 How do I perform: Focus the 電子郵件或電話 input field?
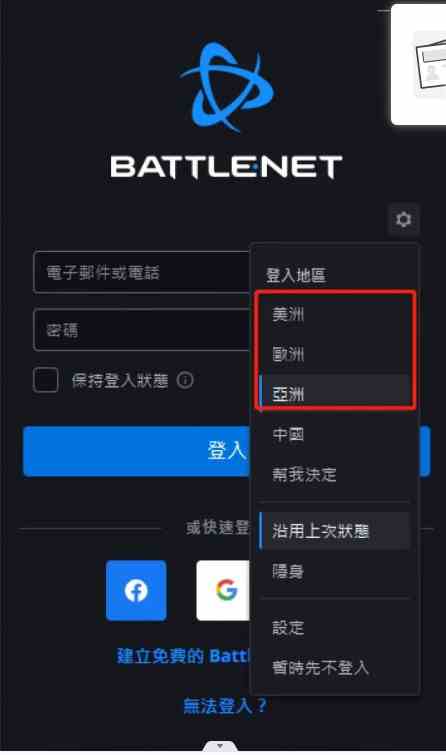(x=142, y=272)
